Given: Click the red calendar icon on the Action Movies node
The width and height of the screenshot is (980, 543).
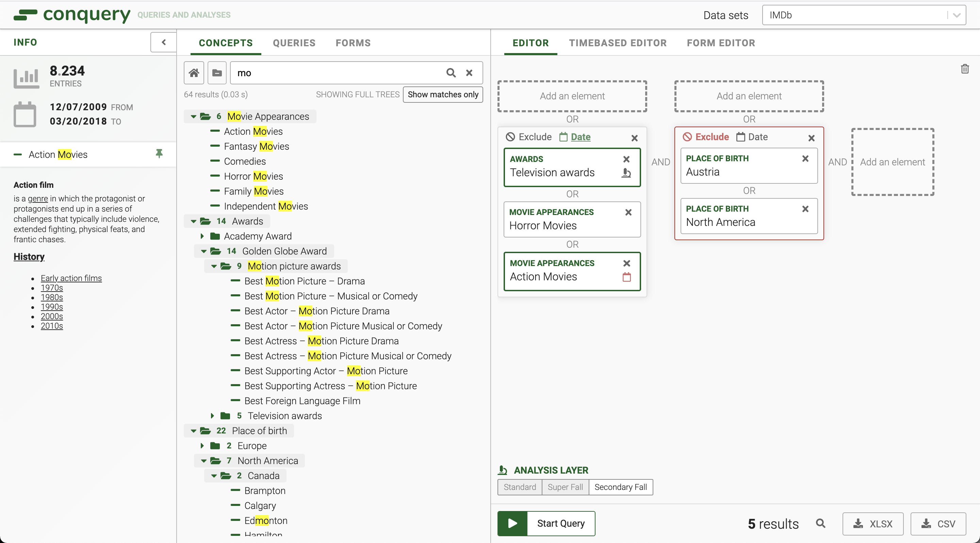Looking at the screenshot, I should click(x=626, y=277).
